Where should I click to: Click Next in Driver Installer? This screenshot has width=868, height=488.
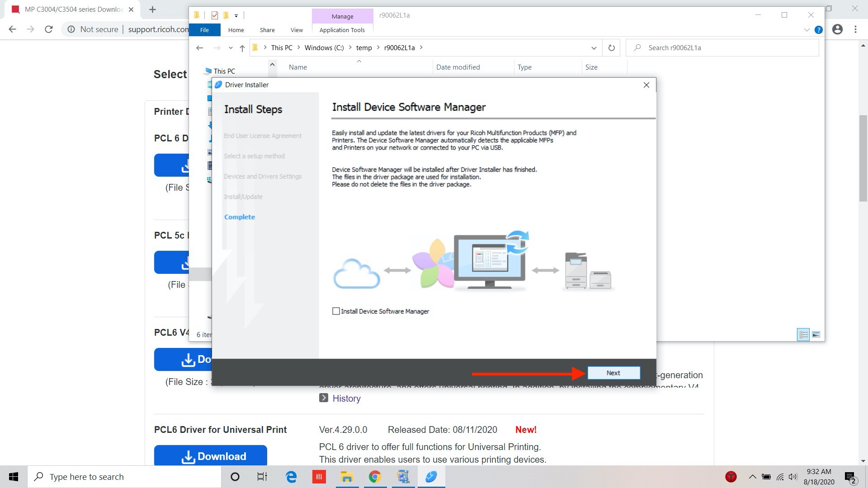tap(613, 373)
